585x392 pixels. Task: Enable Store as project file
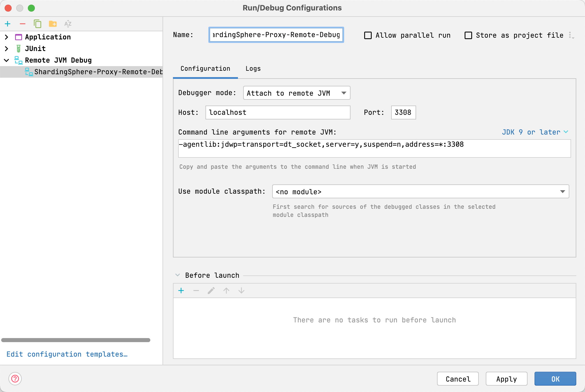[x=468, y=35]
